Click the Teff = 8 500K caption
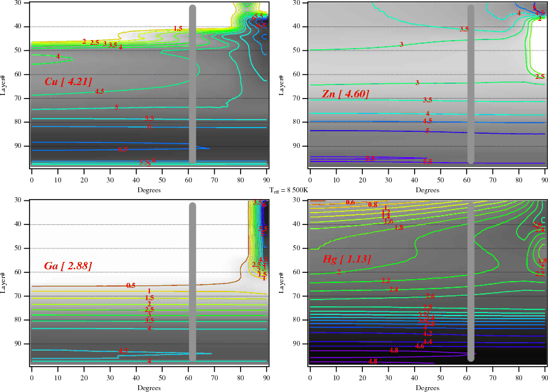This screenshot has width=548, height=392. pyautogui.click(x=273, y=191)
